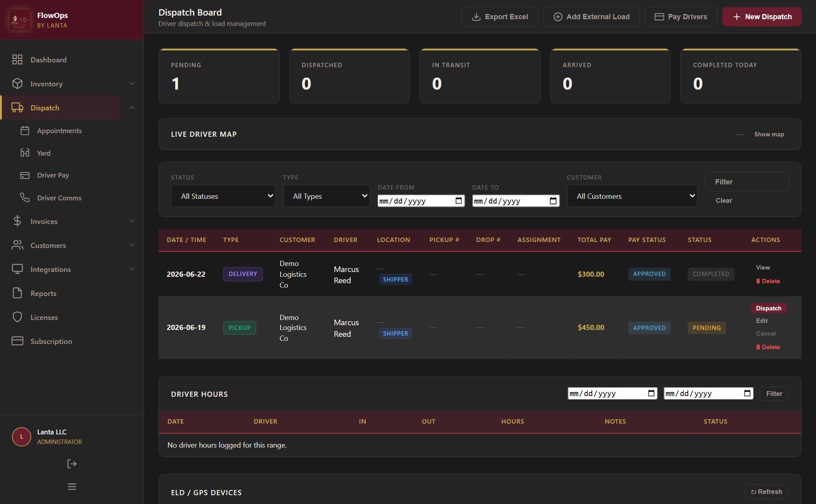
Task: Navigate to Licenses
Action: 44,317
